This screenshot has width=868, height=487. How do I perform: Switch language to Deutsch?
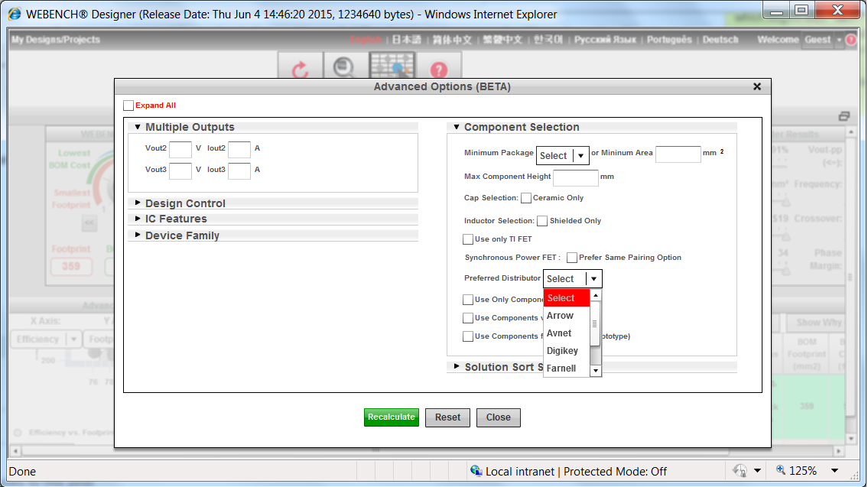[720, 40]
